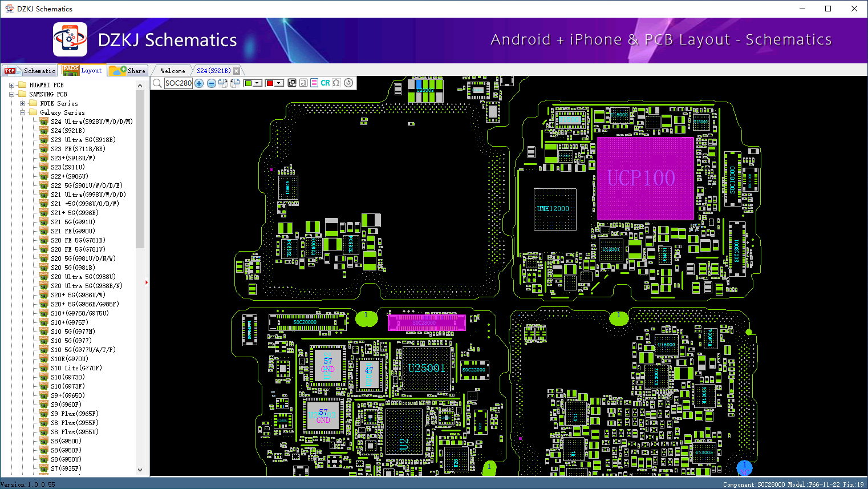
Task: Select the UME12000 component on the board
Action: point(555,209)
